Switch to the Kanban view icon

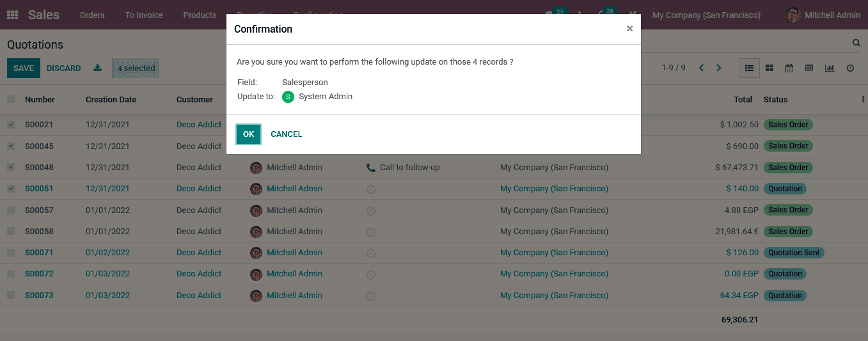pyautogui.click(x=769, y=68)
